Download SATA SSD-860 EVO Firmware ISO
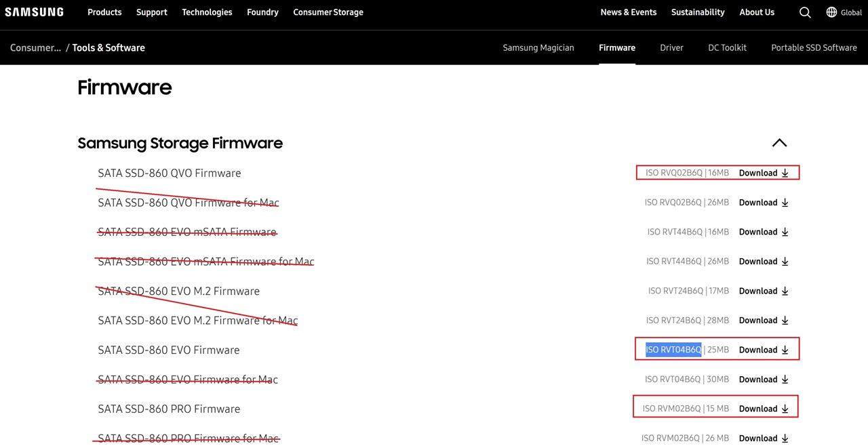 764,350
